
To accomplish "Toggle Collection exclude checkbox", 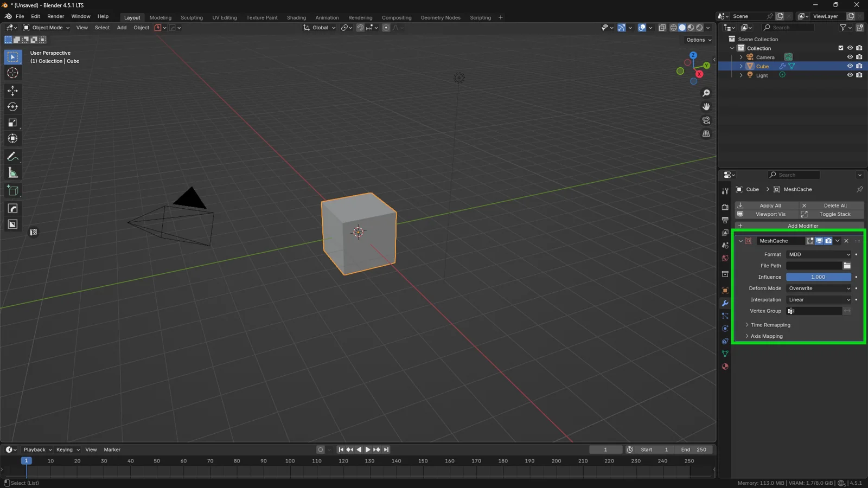I will (841, 48).
